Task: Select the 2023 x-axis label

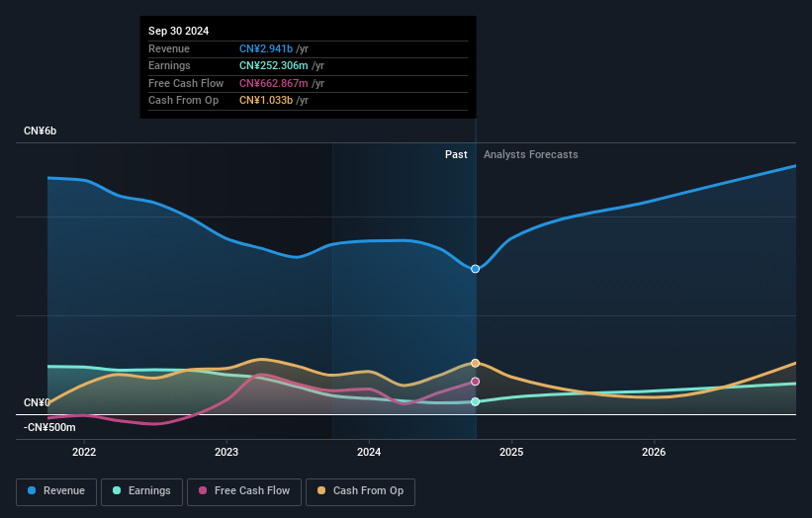Action: [x=226, y=452]
